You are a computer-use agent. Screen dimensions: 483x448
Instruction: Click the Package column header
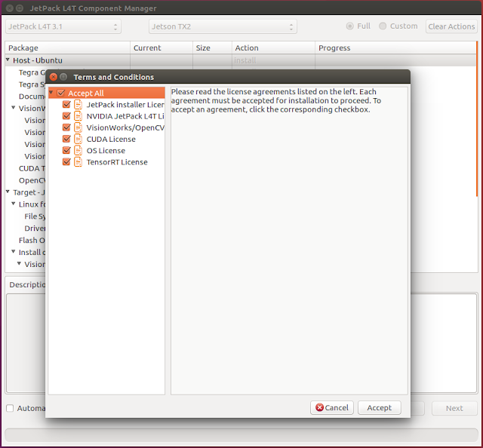point(68,48)
